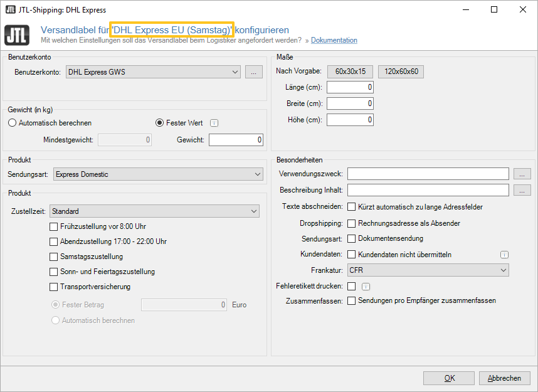This screenshot has height=392, width=538.
Task: Apply the 120x60x60 size preset
Action: (x=401, y=72)
